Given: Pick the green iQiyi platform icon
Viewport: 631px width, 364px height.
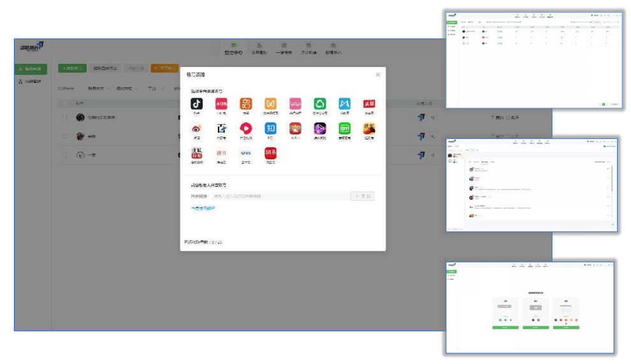Looking at the screenshot, I should pos(344,128).
